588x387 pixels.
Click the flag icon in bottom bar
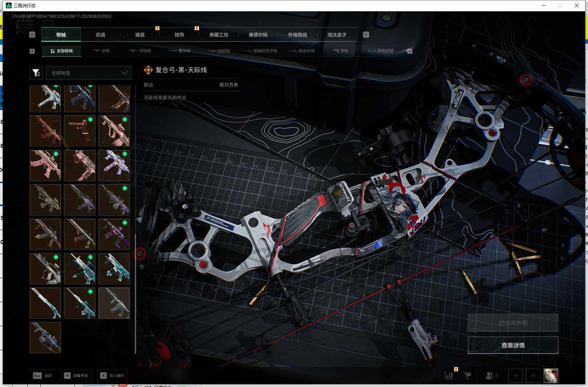coord(468,375)
